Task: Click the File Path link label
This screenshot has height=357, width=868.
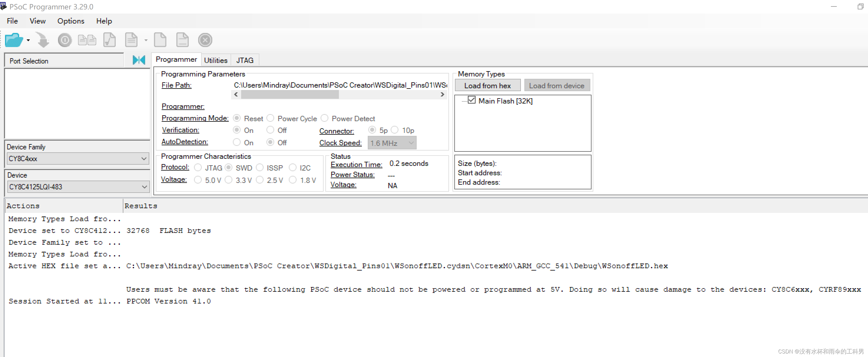Action: [176, 85]
